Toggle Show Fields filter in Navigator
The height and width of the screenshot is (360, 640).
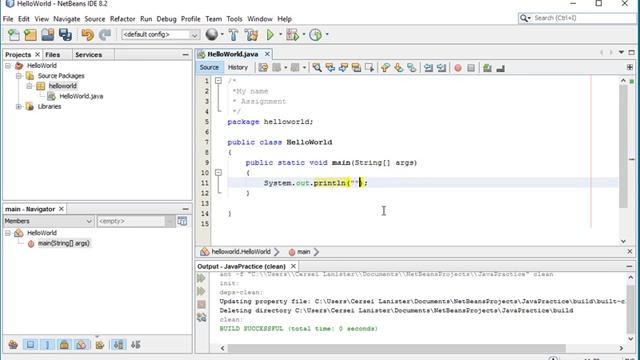(x=30, y=345)
